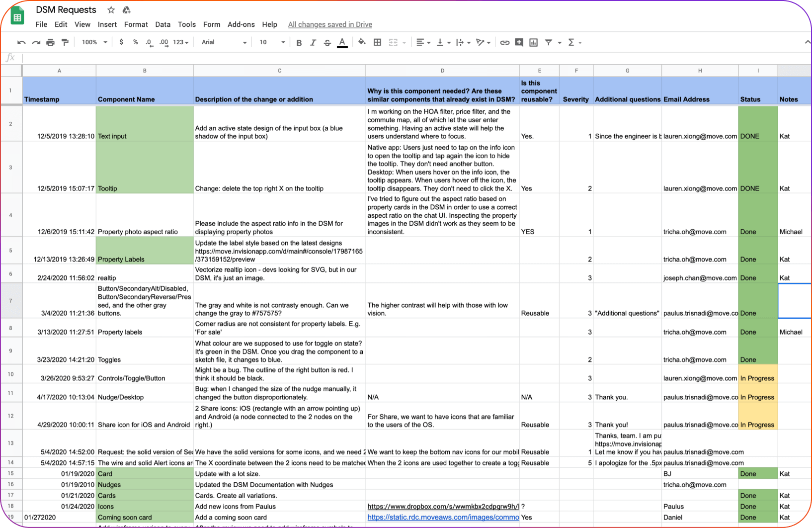
Task: Insert a link using chain icon
Action: (504, 43)
